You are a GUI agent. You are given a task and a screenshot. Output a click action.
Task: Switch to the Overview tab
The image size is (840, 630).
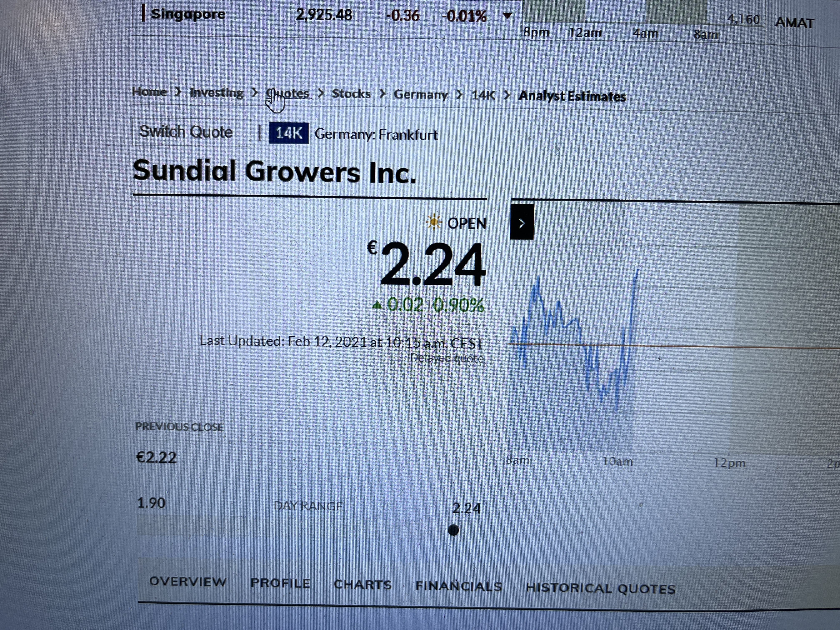[188, 581]
